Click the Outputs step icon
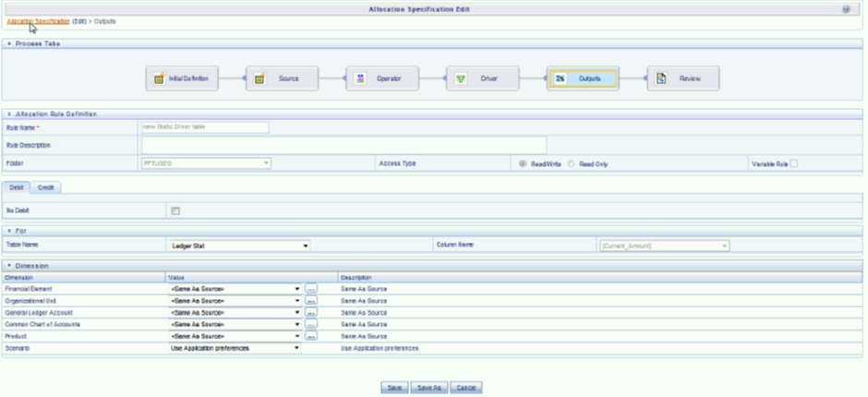 [561, 78]
